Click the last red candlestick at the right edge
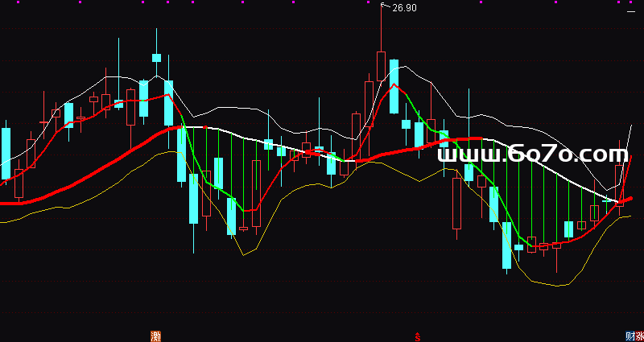 (620, 185)
